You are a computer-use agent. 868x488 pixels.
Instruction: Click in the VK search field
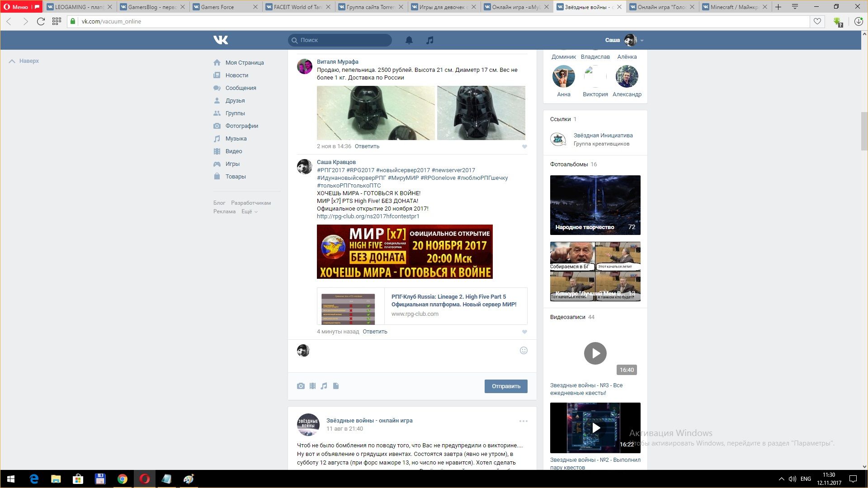point(340,40)
